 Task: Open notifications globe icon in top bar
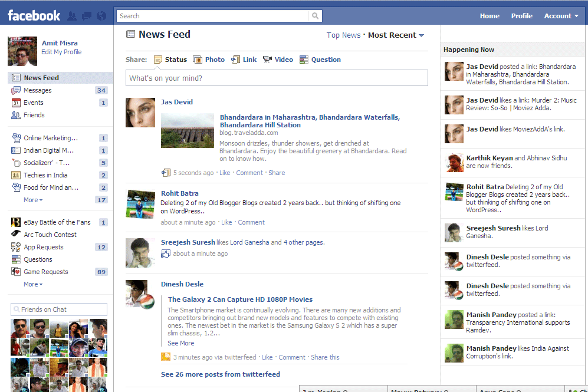coord(101,16)
